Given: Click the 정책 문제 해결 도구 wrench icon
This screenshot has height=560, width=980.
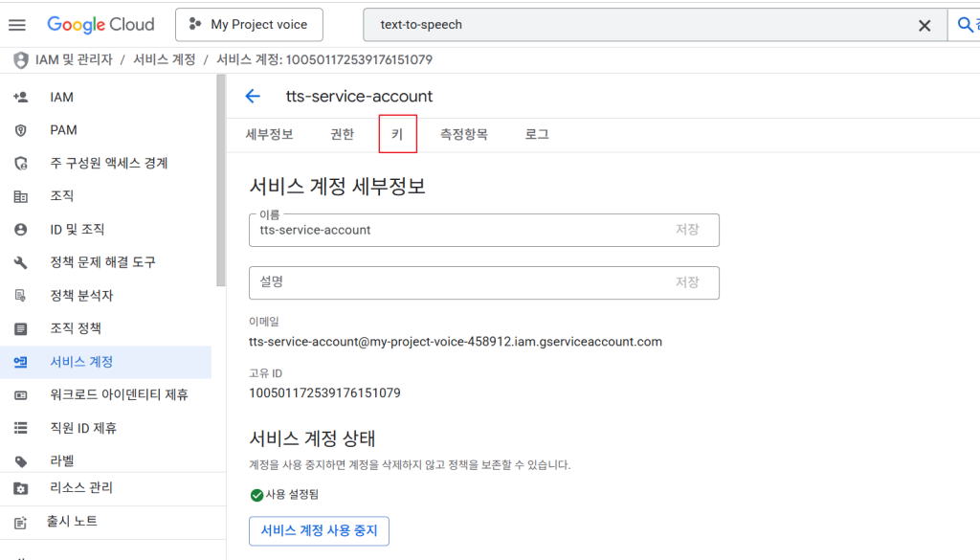Looking at the screenshot, I should point(21,262).
